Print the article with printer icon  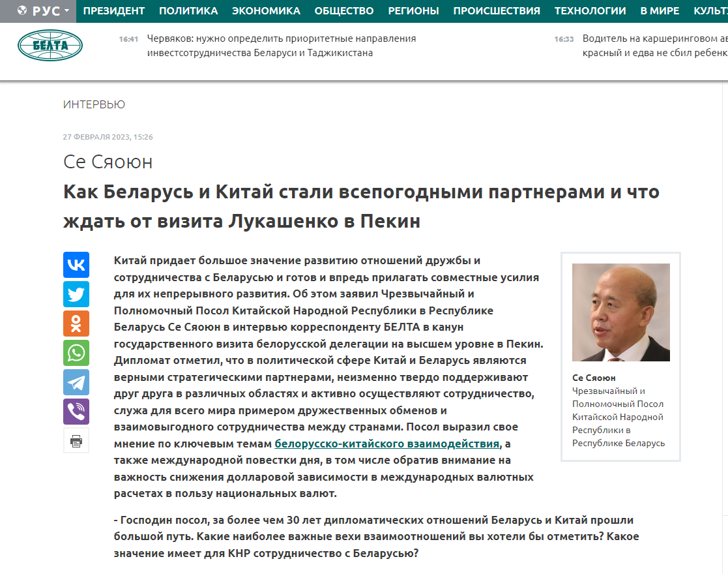(76, 440)
